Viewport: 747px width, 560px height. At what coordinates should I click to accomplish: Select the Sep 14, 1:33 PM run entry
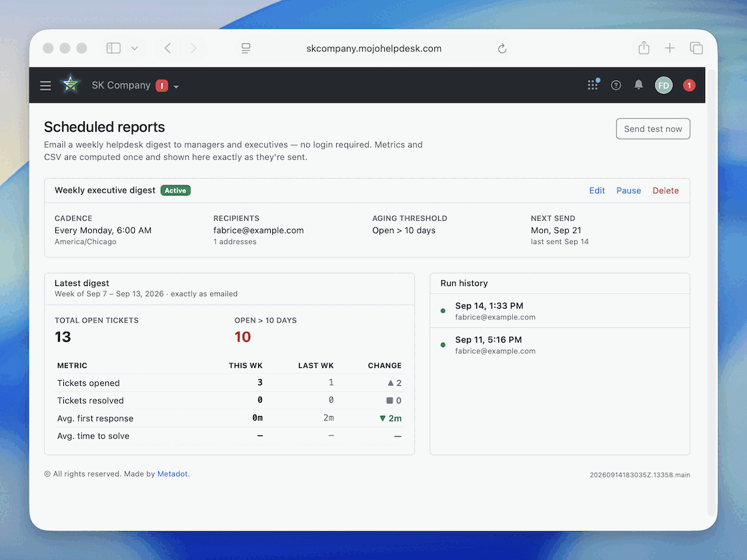[x=560, y=311]
